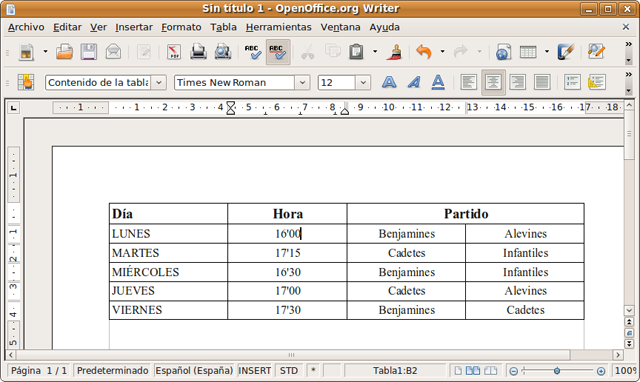Open a file with the Open folder icon
The width and height of the screenshot is (640, 382).
pos(64,52)
